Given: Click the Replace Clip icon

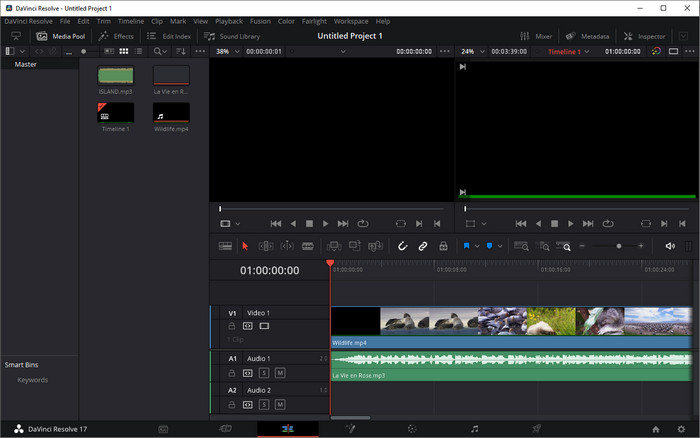Looking at the screenshot, I should click(x=375, y=246).
